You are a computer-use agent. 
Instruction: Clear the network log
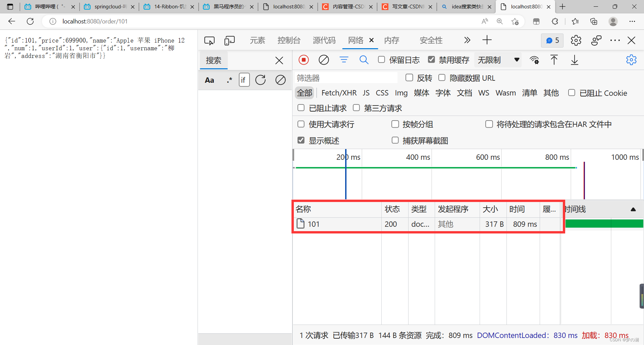pyautogui.click(x=324, y=60)
